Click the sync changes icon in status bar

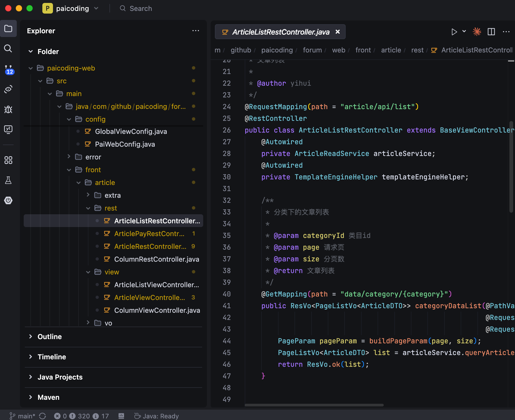(43, 416)
